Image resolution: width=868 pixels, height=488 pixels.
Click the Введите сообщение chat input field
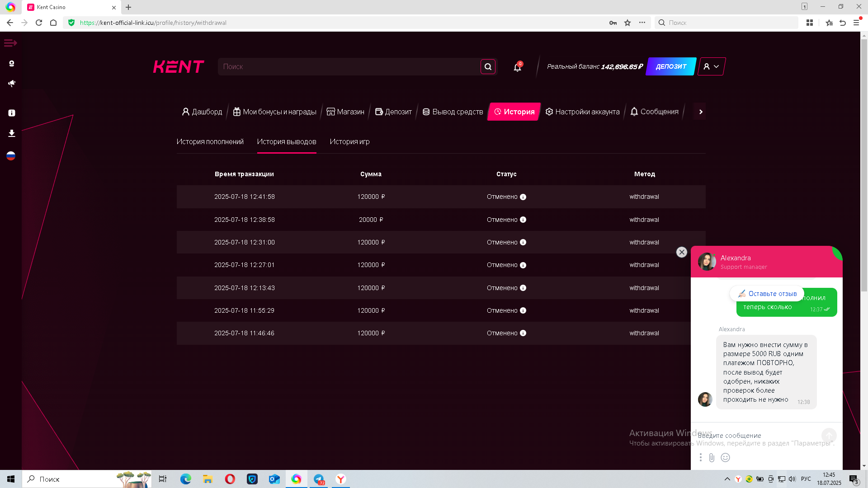click(757, 436)
